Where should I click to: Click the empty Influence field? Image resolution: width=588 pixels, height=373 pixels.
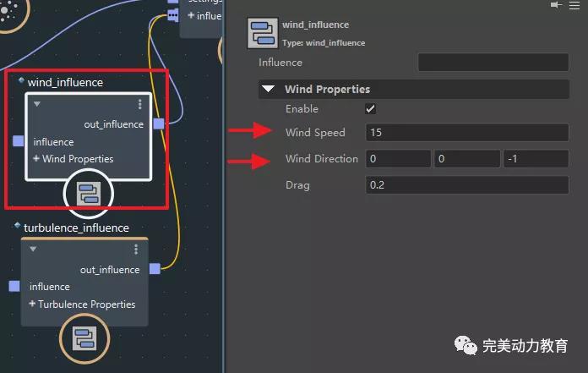(493, 63)
